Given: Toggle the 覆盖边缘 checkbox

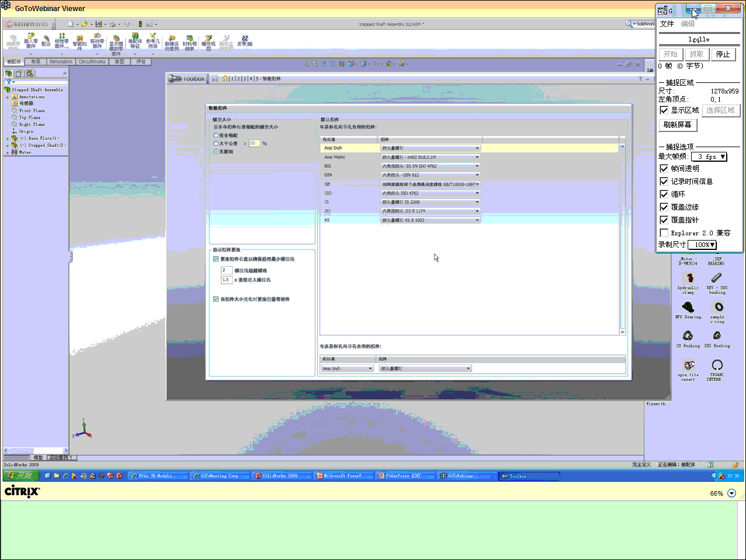Looking at the screenshot, I should coord(664,207).
